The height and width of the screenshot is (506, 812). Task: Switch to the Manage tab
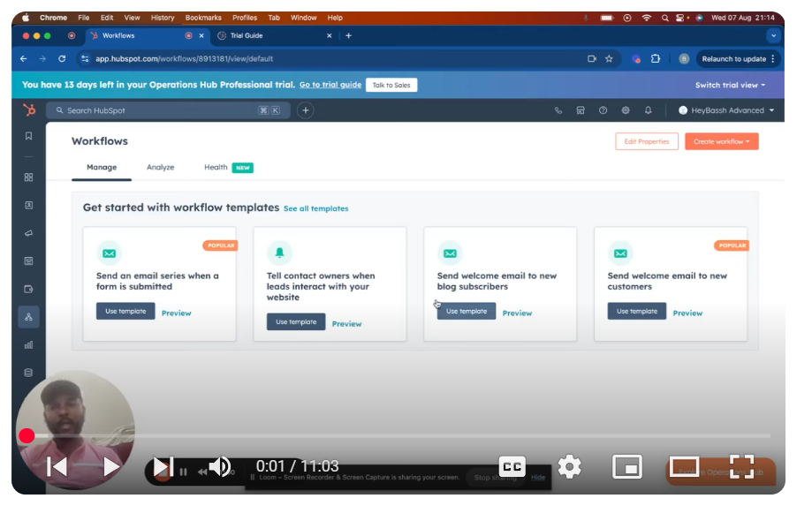pos(102,168)
